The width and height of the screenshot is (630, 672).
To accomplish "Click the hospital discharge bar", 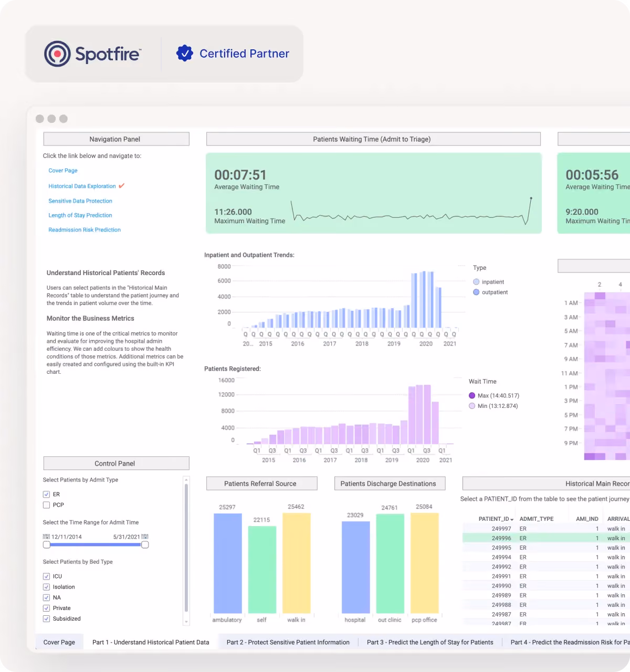I will point(355,567).
